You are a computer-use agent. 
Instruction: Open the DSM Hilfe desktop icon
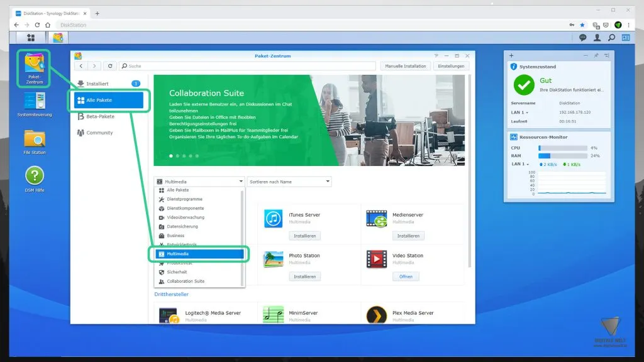tap(35, 179)
